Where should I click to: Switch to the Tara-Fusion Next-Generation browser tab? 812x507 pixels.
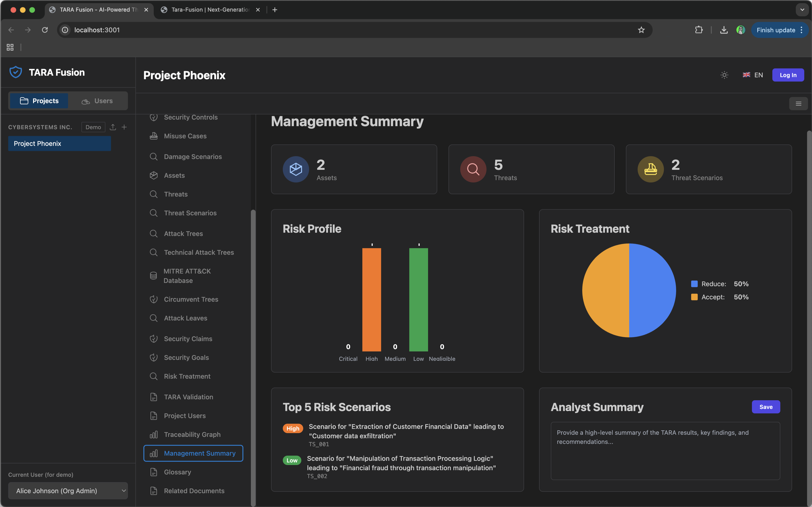coord(210,10)
